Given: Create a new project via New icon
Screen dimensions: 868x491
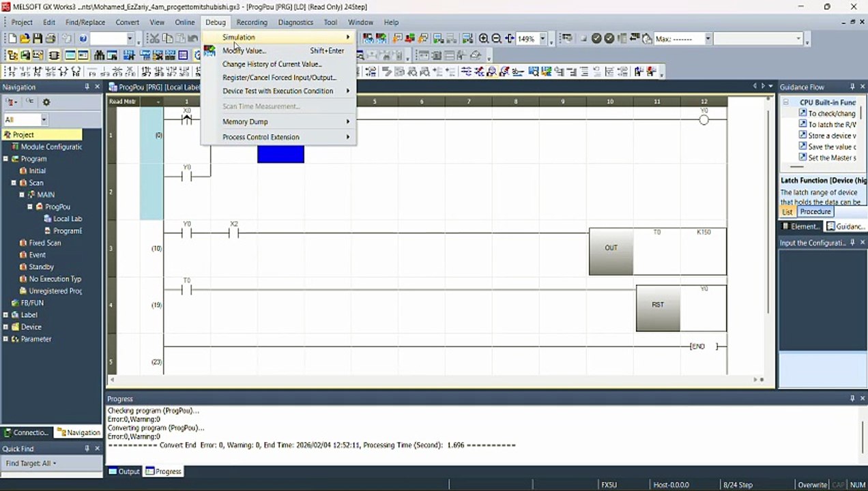Looking at the screenshot, I should pyautogui.click(x=12, y=39).
